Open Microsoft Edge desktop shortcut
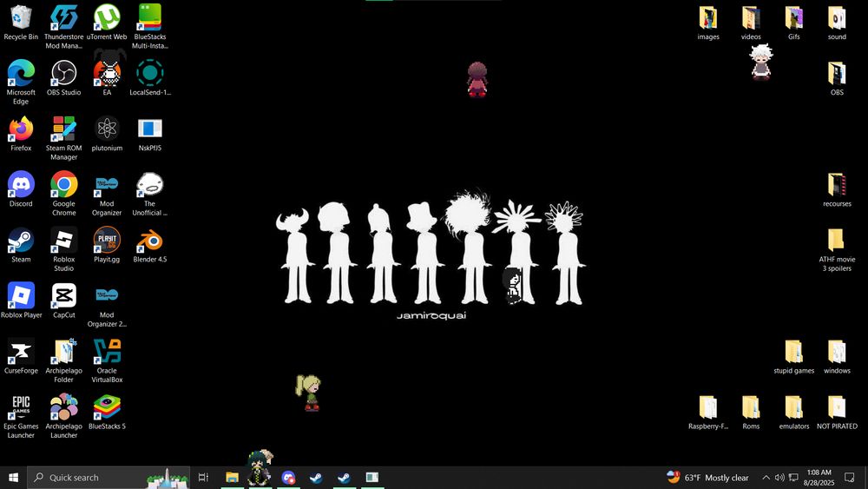The image size is (868, 489). pos(21,82)
